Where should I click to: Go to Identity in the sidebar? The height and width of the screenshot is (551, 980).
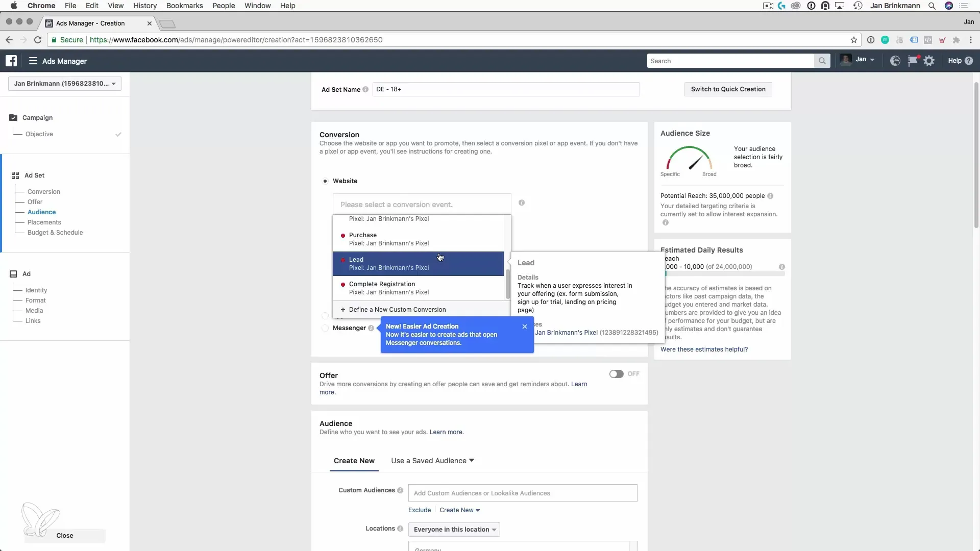(36, 290)
